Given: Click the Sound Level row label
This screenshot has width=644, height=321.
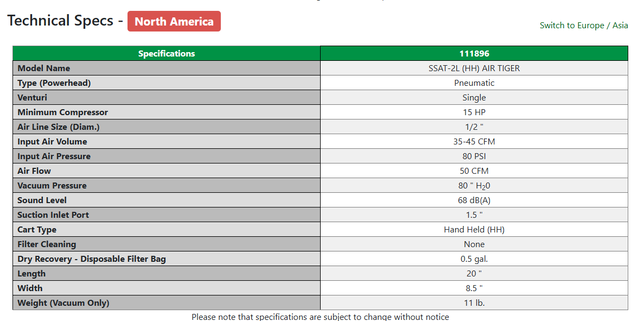Looking at the screenshot, I should tap(167, 200).
